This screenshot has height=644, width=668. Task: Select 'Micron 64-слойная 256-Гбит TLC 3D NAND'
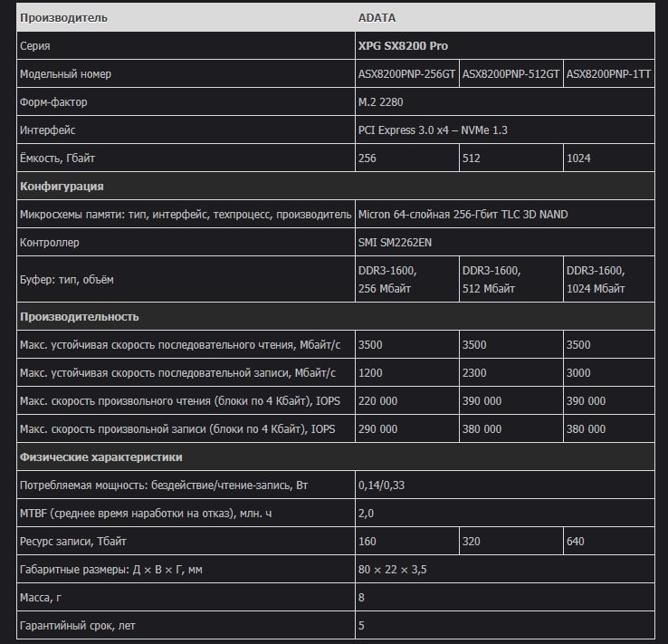coord(463,215)
